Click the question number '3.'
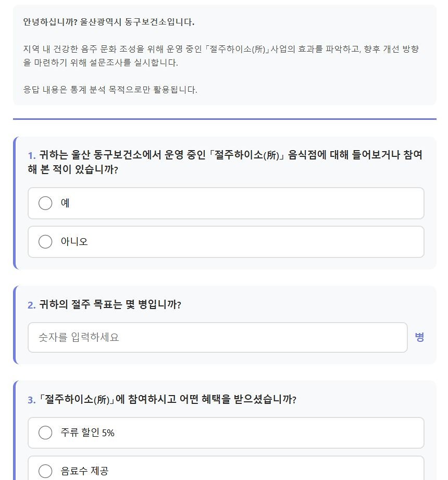The height and width of the screenshot is (480, 448). 32,400
